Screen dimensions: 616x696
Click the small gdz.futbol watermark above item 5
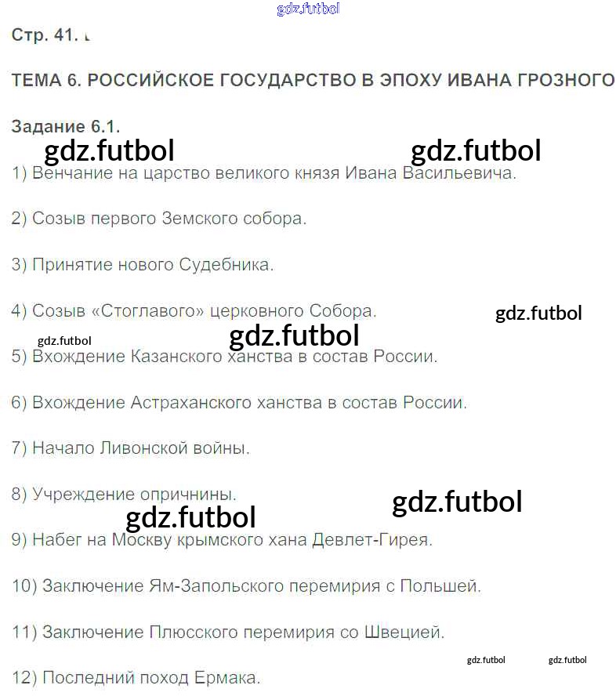click(x=64, y=341)
